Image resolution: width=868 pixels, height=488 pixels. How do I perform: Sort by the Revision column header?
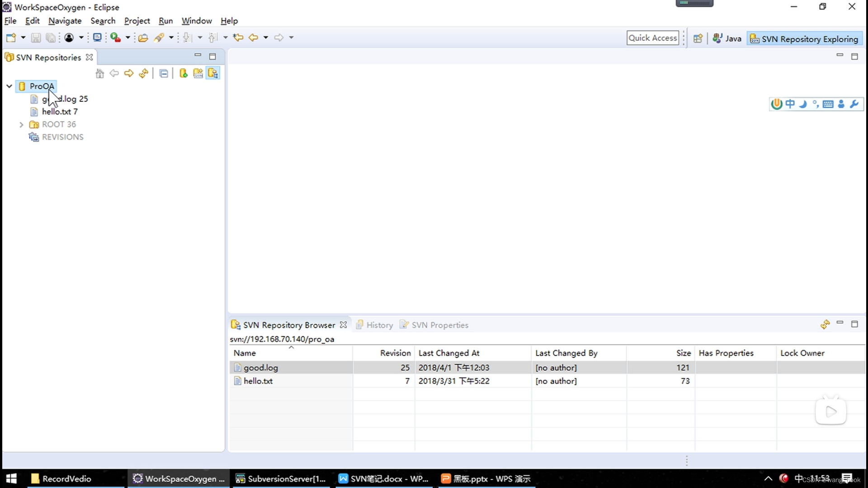click(x=383, y=353)
